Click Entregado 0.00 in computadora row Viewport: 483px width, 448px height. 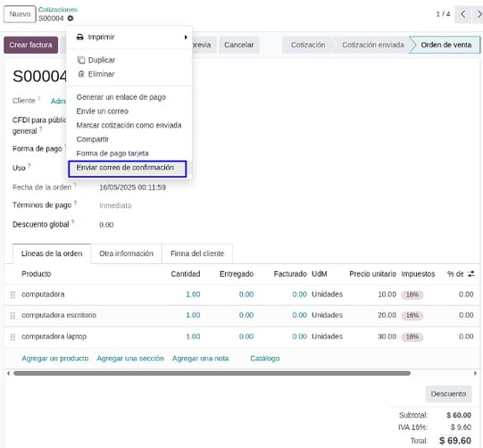pos(246,295)
